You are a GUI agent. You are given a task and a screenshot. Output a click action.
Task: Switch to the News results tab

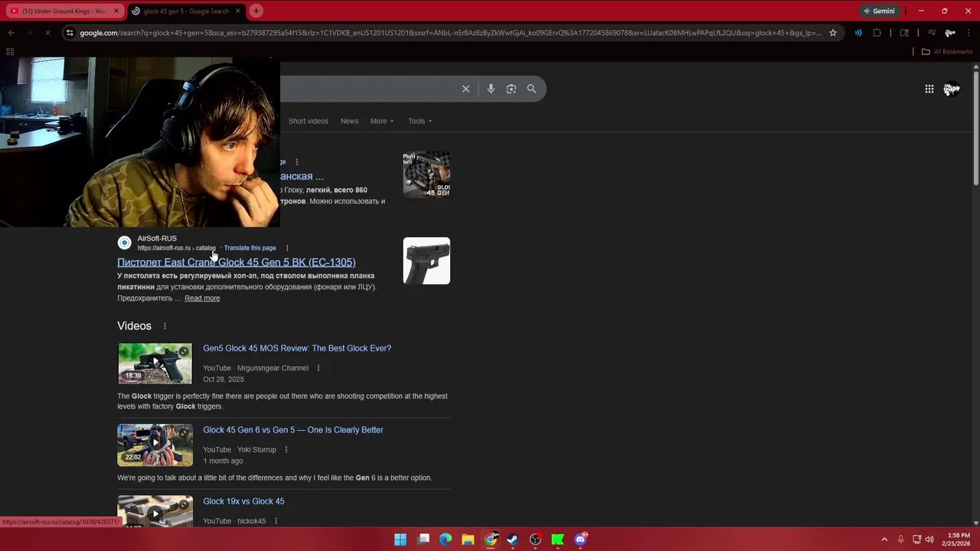tap(349, 121)
